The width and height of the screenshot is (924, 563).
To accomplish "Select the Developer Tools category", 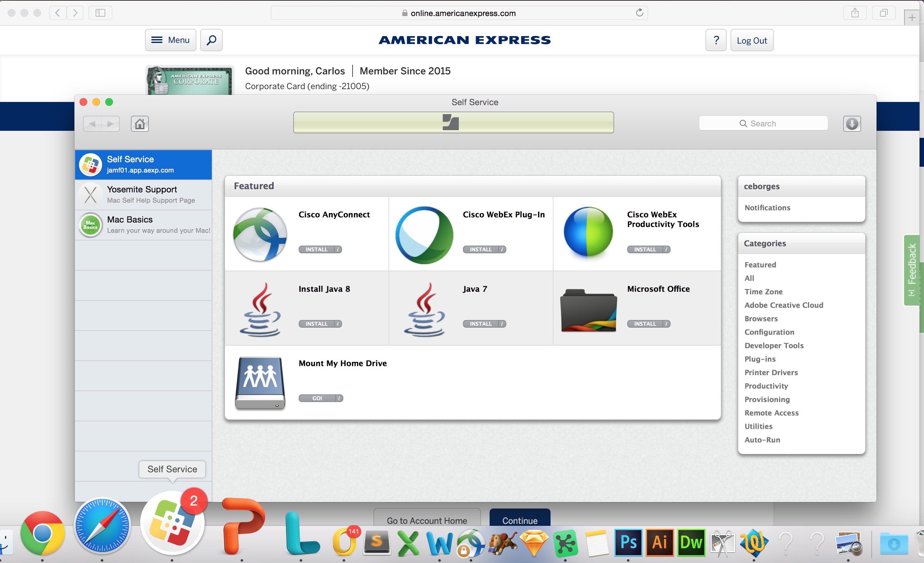I will click(774, 346).
